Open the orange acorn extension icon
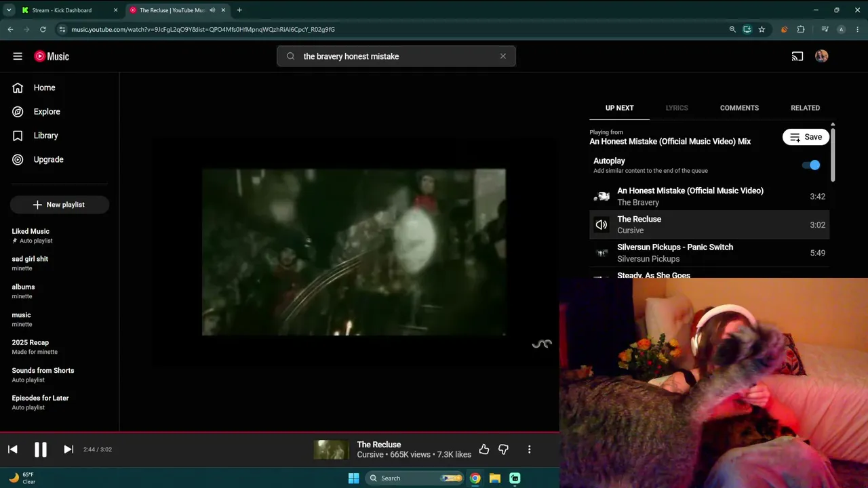Viewport: 868px width, 488px height. [x=785, y=29]
